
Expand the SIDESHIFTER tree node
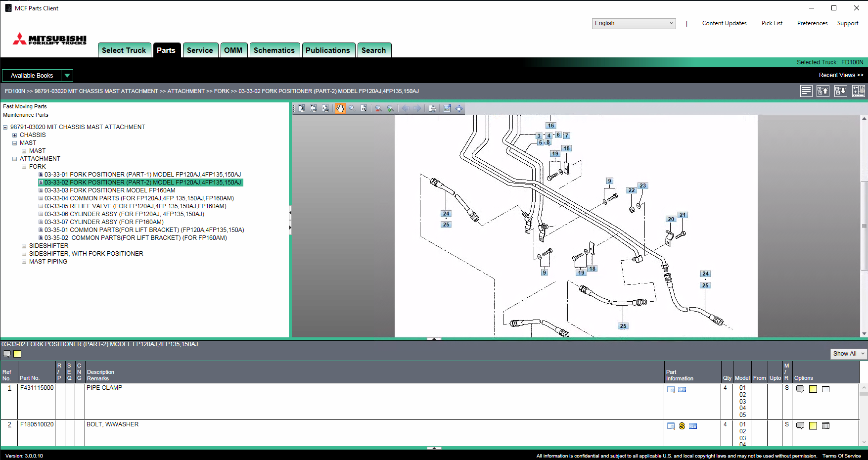click(x=24, y=246)
